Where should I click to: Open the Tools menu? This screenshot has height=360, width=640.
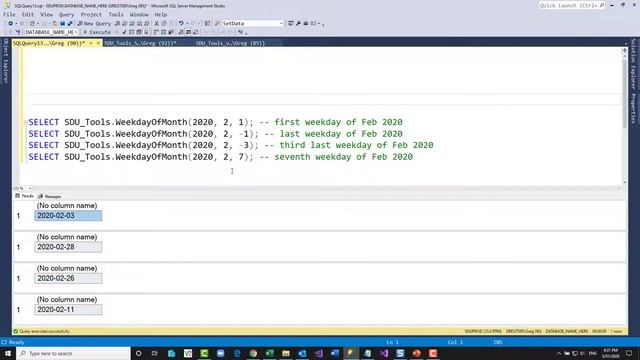(116, 14)
